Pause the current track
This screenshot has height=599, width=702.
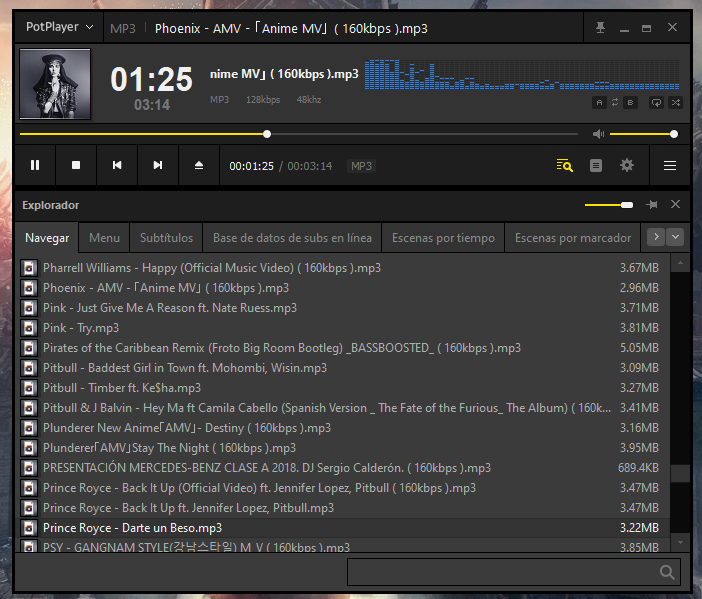click(35, 165)
